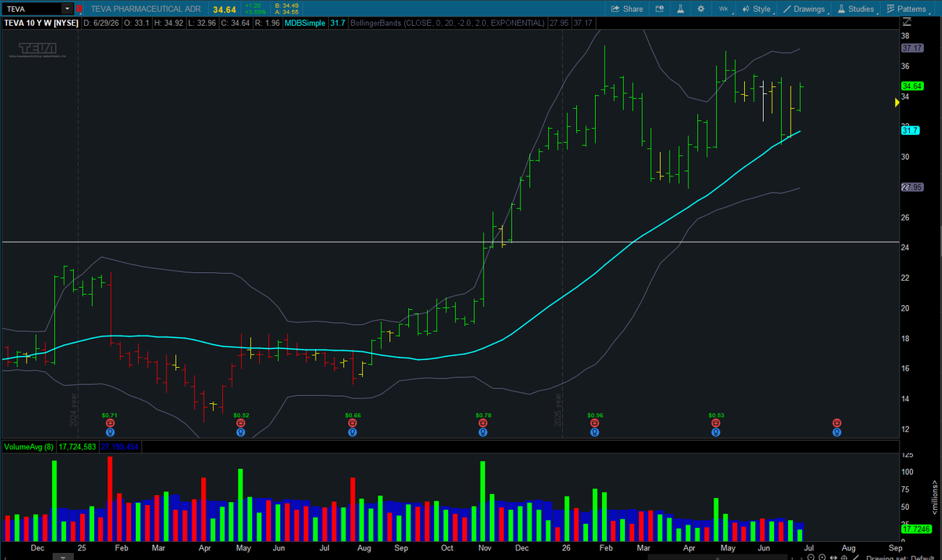Click the 17,724,583 volume value
This screenshot has width=942, height=560.
[77, 446]
